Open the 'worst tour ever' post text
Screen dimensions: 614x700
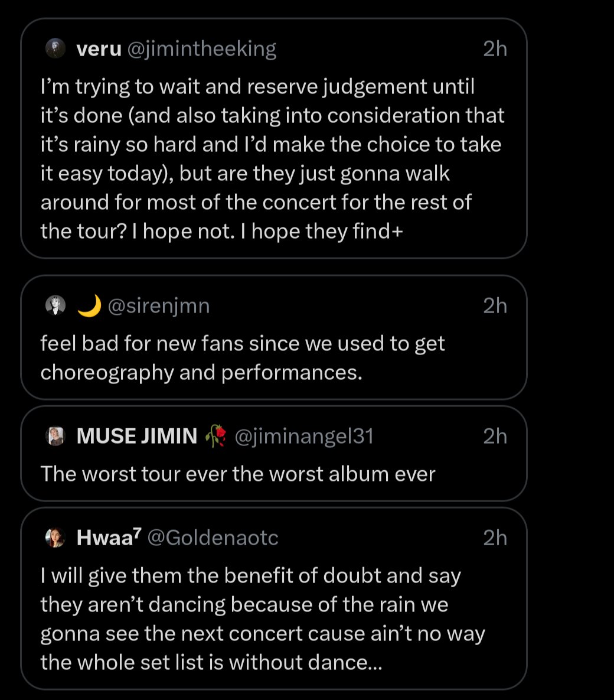pyautogui.click(x=238, y=474)
